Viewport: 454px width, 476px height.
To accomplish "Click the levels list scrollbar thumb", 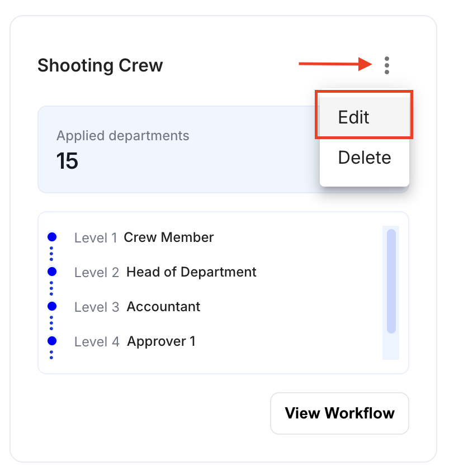I will 391,281.
